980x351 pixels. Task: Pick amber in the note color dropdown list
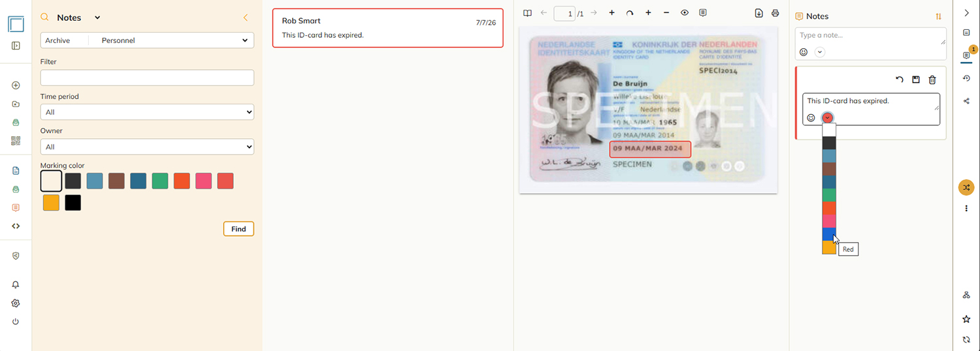(829, 247)
